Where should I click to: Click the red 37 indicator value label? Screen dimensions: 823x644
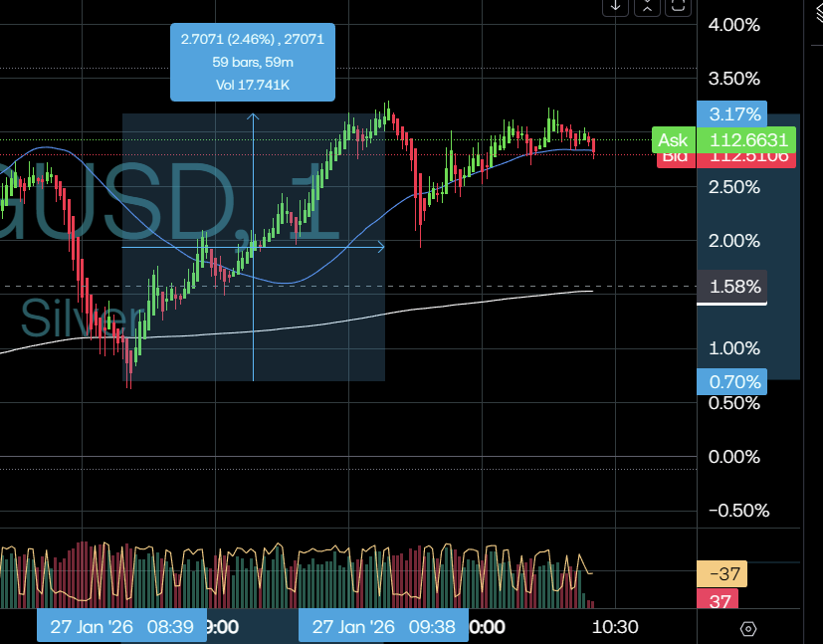pyautogui.click(x=721, y=599)
